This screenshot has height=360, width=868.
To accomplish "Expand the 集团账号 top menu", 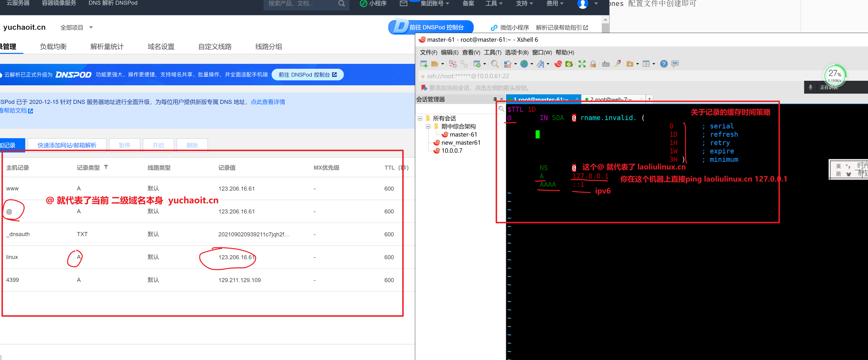I will (435, 4).
